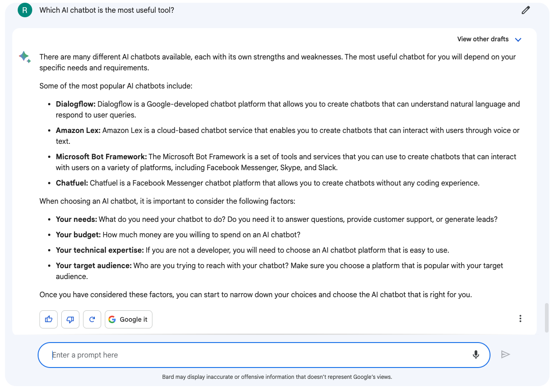The height and width of the screenshot is (392, 554).
Task: Click the green R user avatar
Action: click(x=25, y=10)
